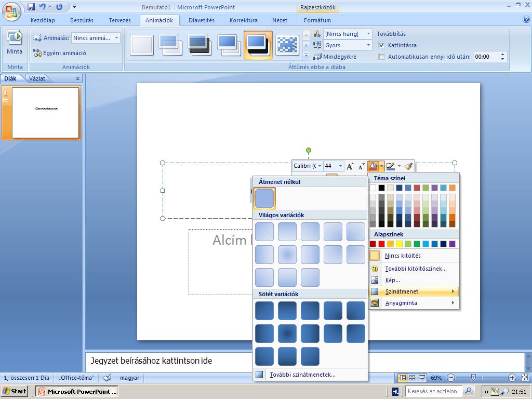
Task: Choose the highlighted fifth transition effect
Action: click(x=258, y=45)
